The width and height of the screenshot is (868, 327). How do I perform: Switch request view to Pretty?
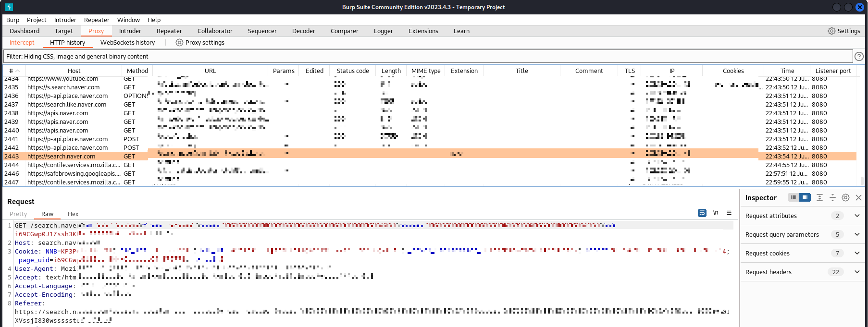pos(18,214)
